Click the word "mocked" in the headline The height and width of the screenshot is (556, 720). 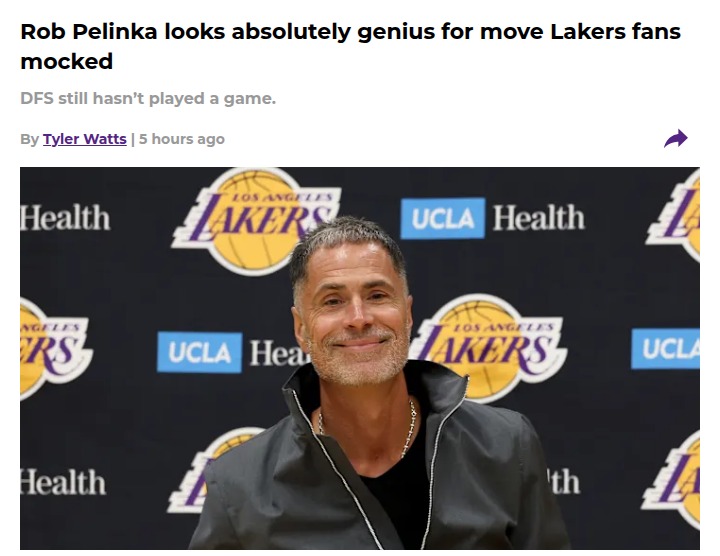click(x=66, y=62)
